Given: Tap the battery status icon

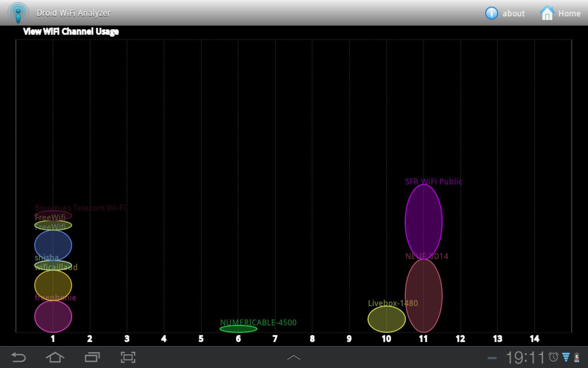Looking at the screenshot, I should [577, 357].
